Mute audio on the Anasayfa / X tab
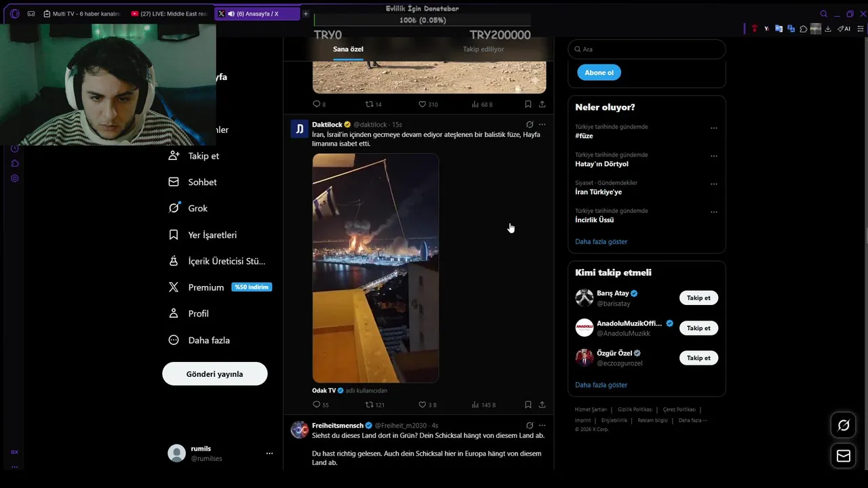The image size is (868, 488). [x=231, y=14]
